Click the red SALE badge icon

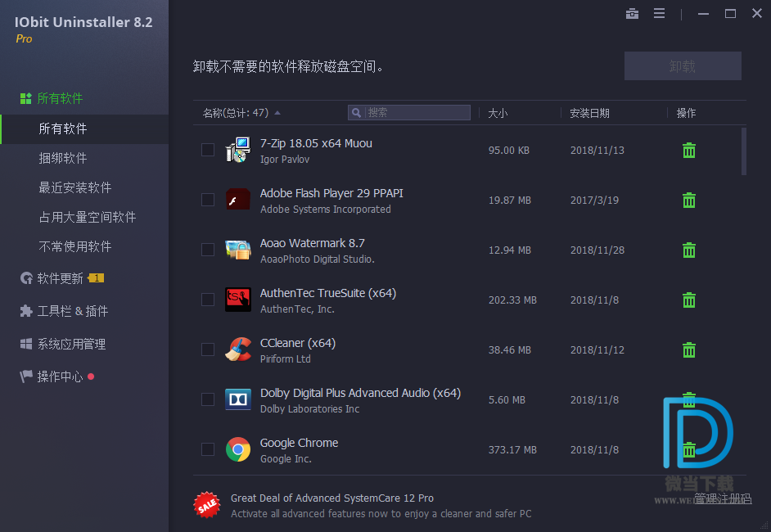(x=207, y=505)
